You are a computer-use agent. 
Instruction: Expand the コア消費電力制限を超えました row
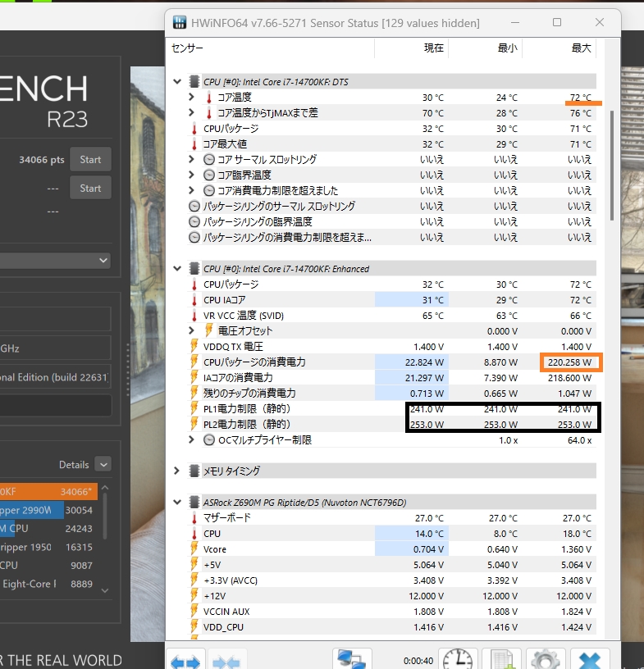[191, 190]
